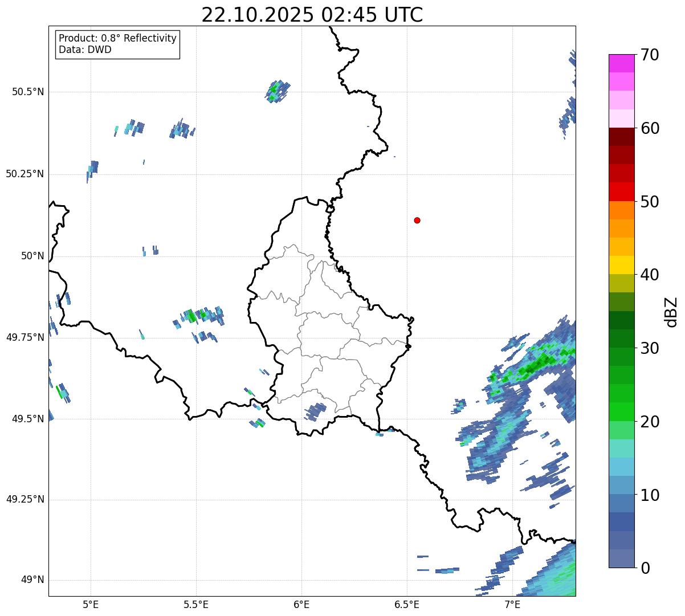The width and height of the screenshot is (685, 616).
Task: Click the red location marker dot
Action: (x=417, y=220)
